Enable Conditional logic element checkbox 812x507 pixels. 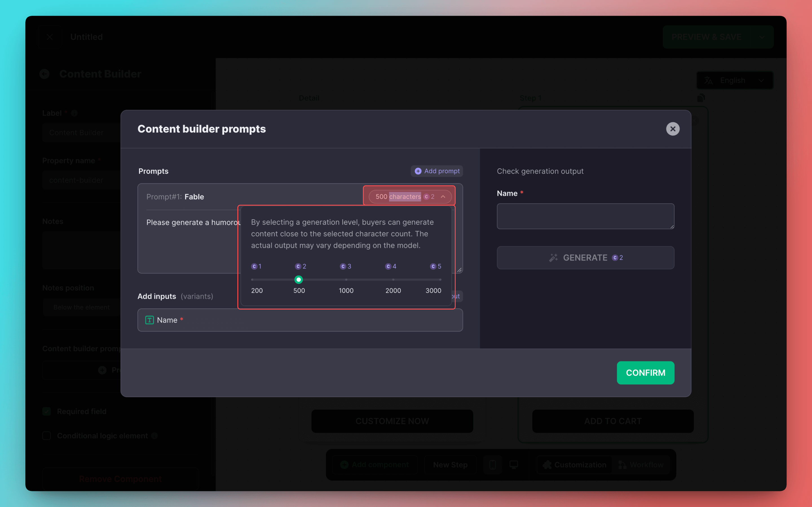[47, 435]
